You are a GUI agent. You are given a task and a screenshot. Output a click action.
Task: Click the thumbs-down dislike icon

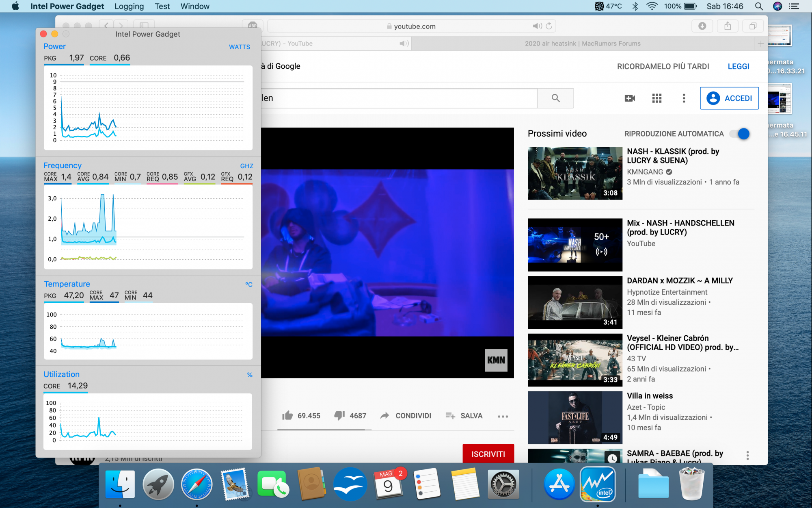(x=339, y=415)
